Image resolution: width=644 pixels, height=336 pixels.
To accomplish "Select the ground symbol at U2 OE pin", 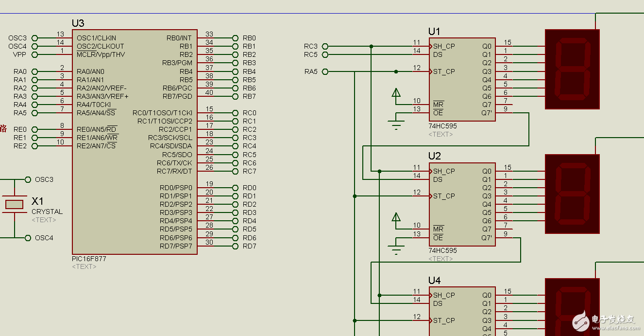I will coord(397,250).
